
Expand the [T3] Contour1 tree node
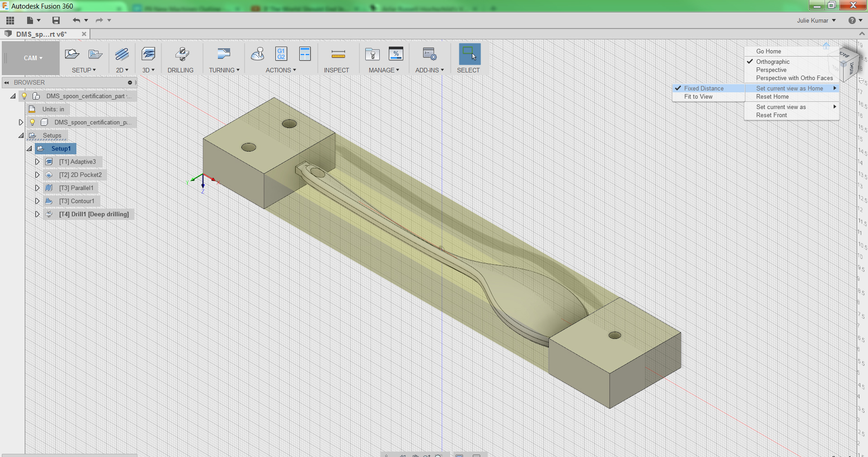[x=38, y=201]
